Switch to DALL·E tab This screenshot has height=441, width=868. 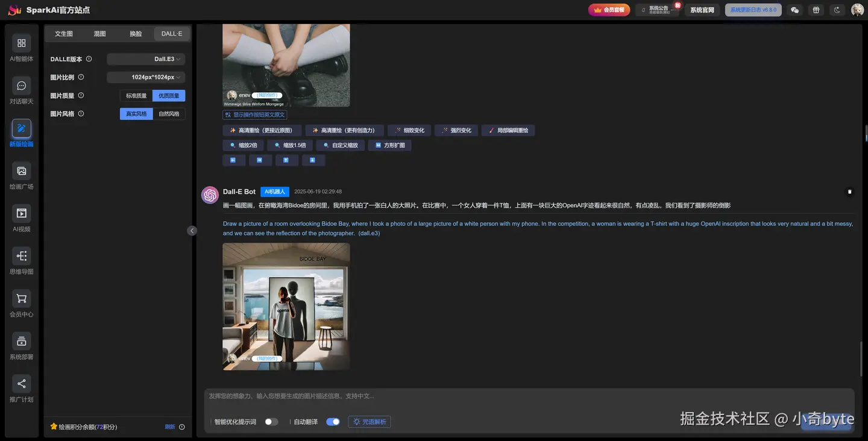[172, 34]
